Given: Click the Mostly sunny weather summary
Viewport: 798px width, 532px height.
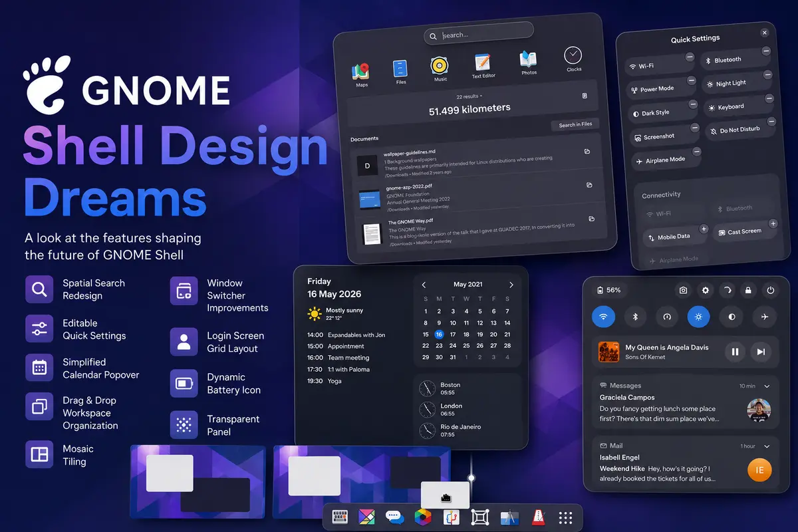Looking at the screenshot, I should (x=336, y=314).
